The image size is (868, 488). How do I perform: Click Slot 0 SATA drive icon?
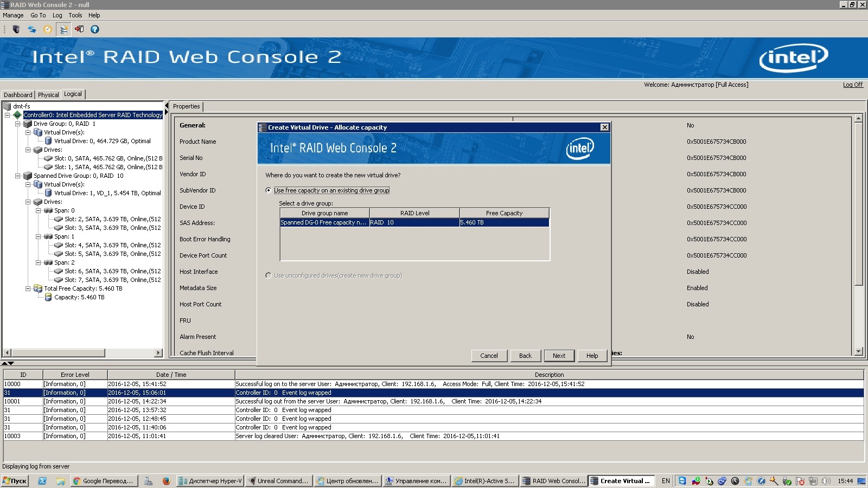pyautogui.click(x=48, y=158)
